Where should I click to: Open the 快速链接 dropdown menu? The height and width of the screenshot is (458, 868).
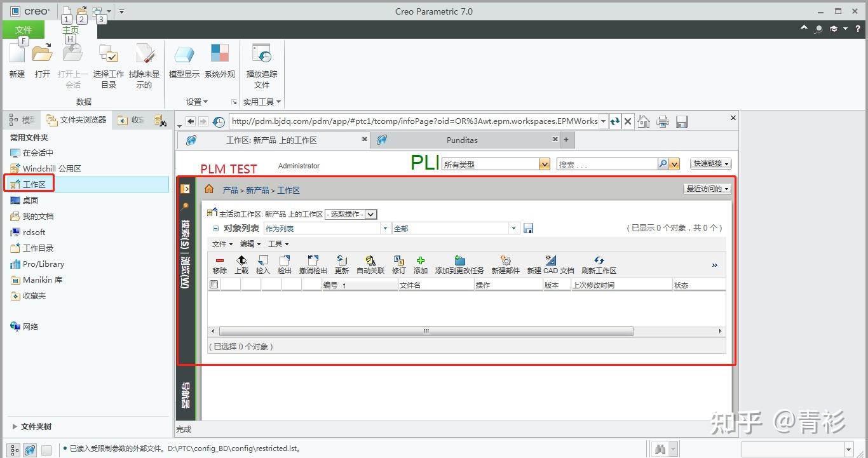tap(710, 163)
